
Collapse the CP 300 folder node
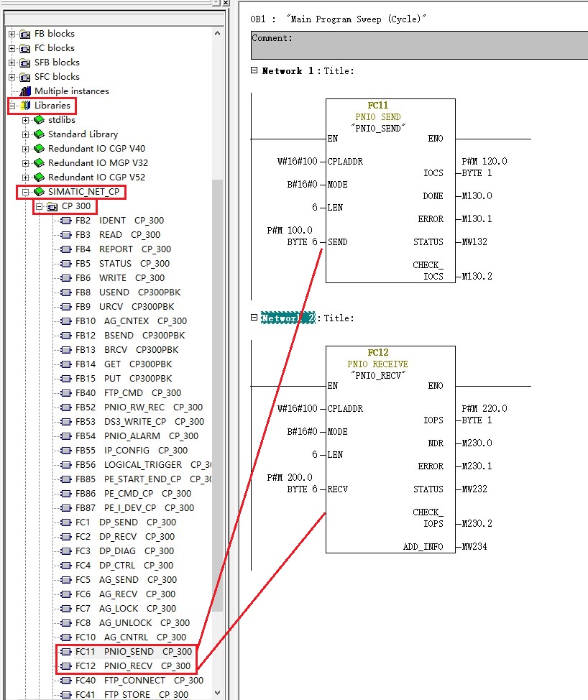(x=40, y=206)
